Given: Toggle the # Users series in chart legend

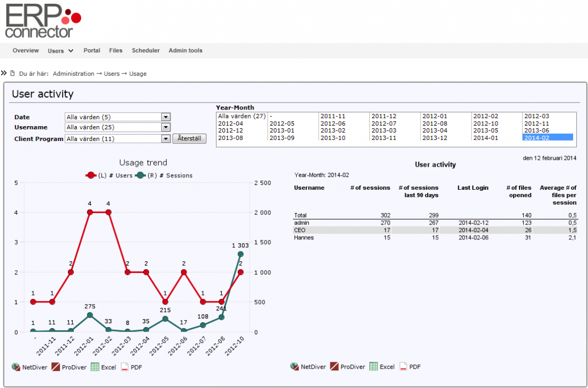Looking at the screenshot, I should (110, 175).
